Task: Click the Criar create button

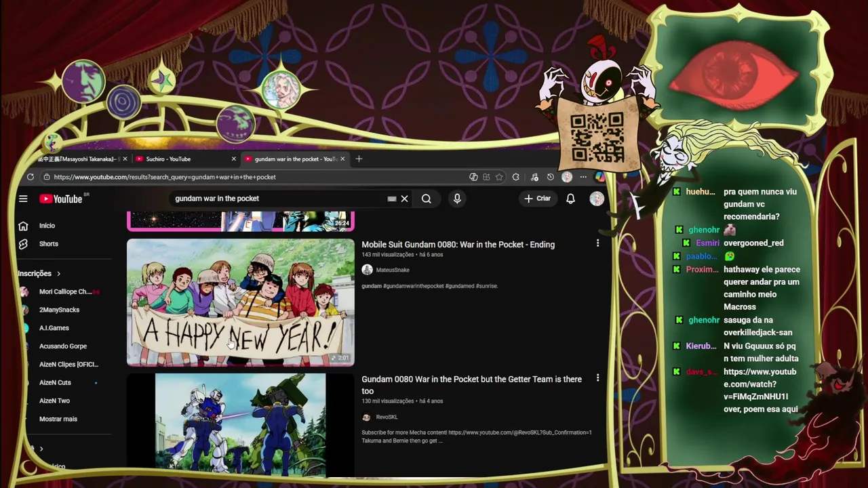Action: point(537,199)
